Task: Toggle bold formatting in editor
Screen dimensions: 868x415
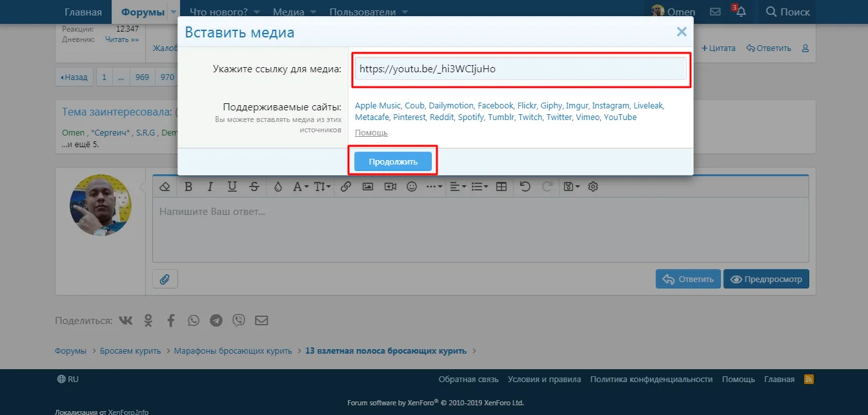Action: pos(188,187)
